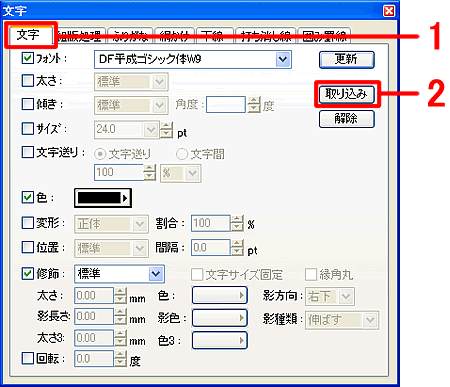Open the 色3 color picker
Screen dimensions: 450x387
[x=220, y=340]
